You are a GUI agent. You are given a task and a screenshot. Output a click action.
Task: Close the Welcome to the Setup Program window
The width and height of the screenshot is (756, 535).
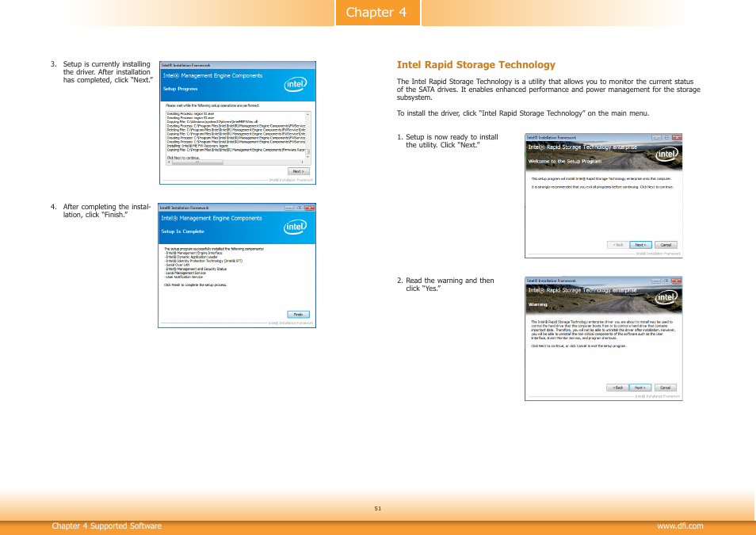tap(677, 137)
